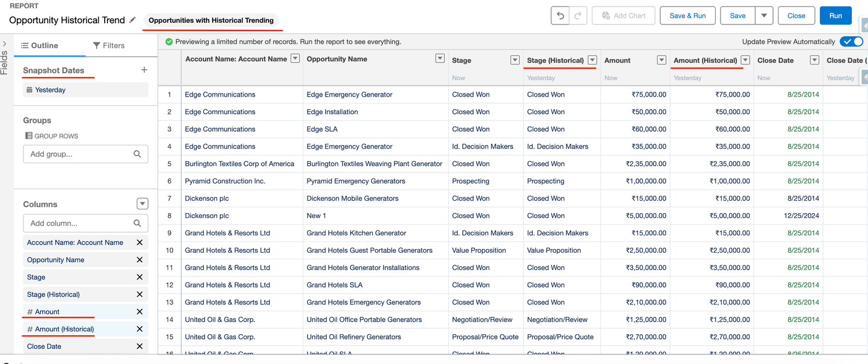Edit report name with pencil icon
Screen dimensions: 868x364
[x=132, y=20]
